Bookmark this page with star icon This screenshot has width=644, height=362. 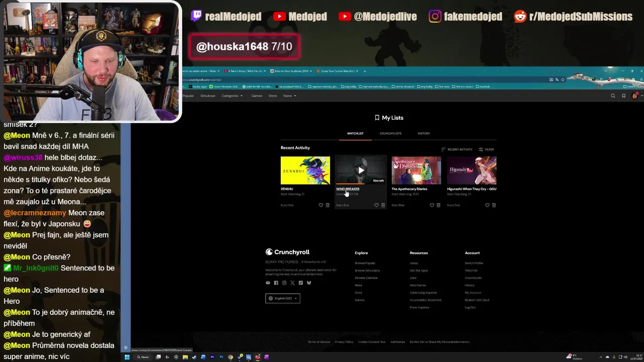[x=562, y=79]
